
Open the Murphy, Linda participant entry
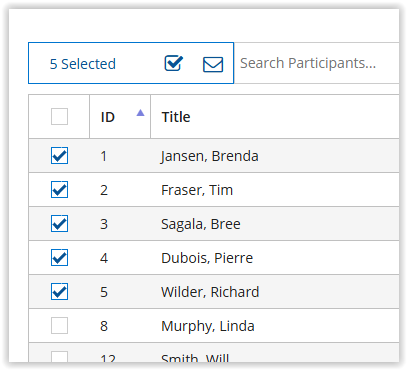click(x=208, y=326)
